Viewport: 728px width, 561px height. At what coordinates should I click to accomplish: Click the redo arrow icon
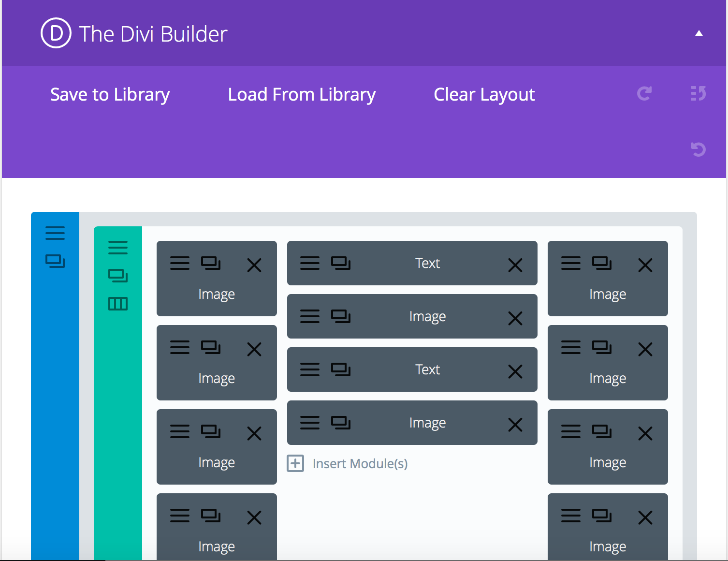tap(644, 93)
